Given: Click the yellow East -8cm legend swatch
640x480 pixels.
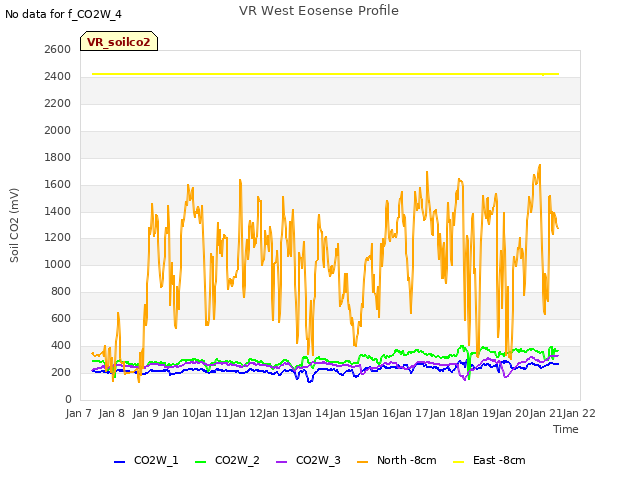Looking at the screenshot, I should [x=459, y=462].
